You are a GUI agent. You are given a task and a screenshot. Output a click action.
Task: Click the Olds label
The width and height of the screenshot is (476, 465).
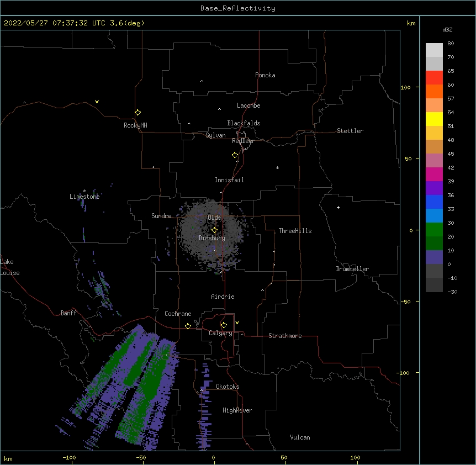tap(214, 218)
